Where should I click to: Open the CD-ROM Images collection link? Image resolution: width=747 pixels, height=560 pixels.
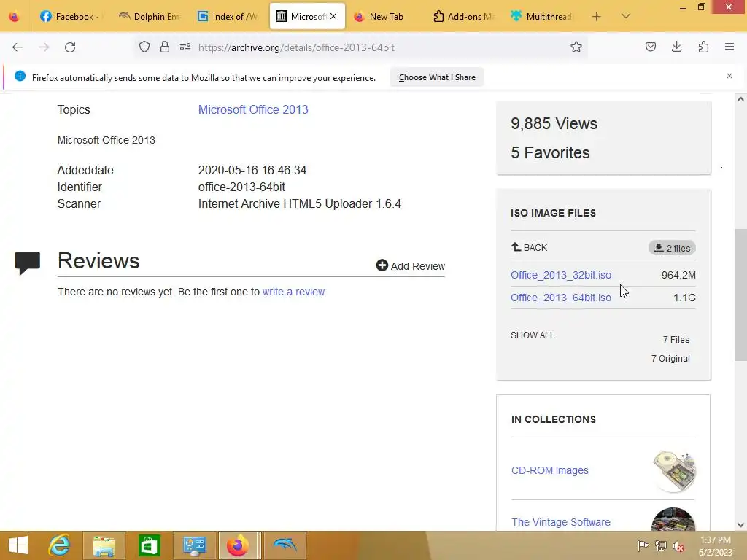pos(550,470)
